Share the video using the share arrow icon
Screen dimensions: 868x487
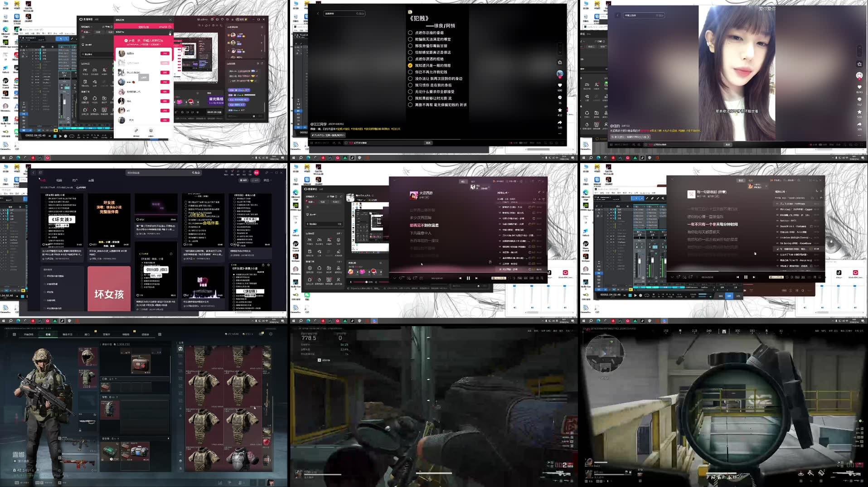click(x=560, y=121)
